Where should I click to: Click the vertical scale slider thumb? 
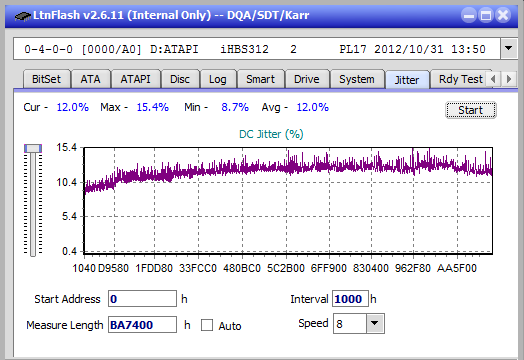[x=33, y=148]
